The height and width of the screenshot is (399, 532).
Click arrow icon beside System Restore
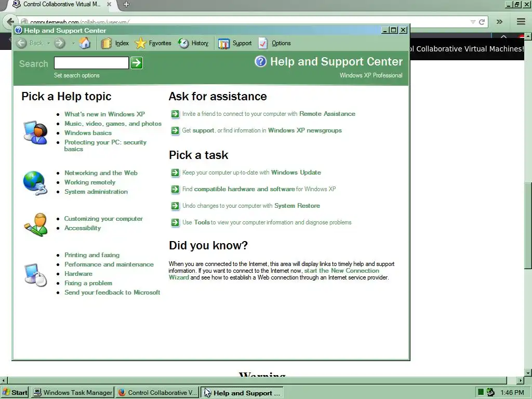pos(175,206)
